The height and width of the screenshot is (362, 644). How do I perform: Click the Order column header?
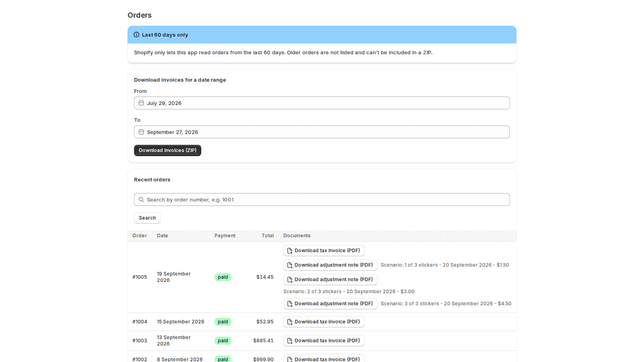tap(140, 236)
